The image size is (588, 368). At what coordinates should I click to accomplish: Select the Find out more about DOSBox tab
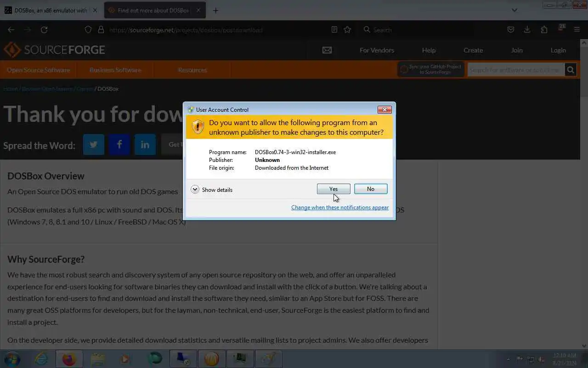(149, 10)
